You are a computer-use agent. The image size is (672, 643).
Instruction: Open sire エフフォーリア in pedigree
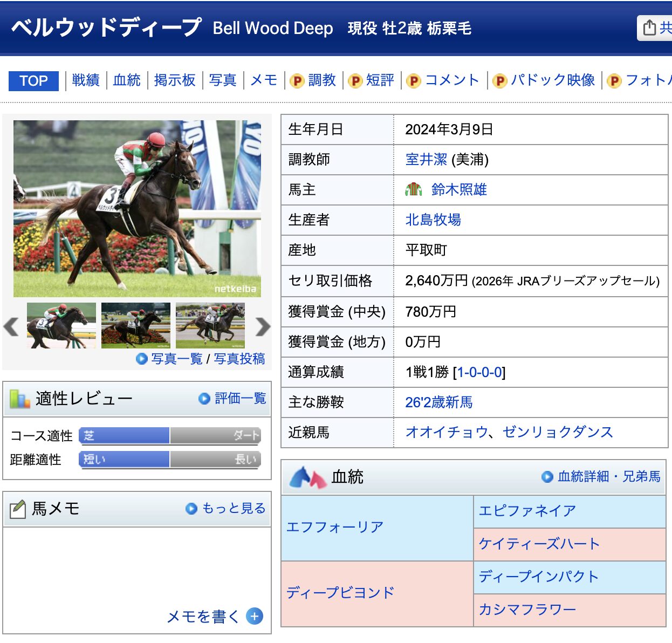pos(335,526)
